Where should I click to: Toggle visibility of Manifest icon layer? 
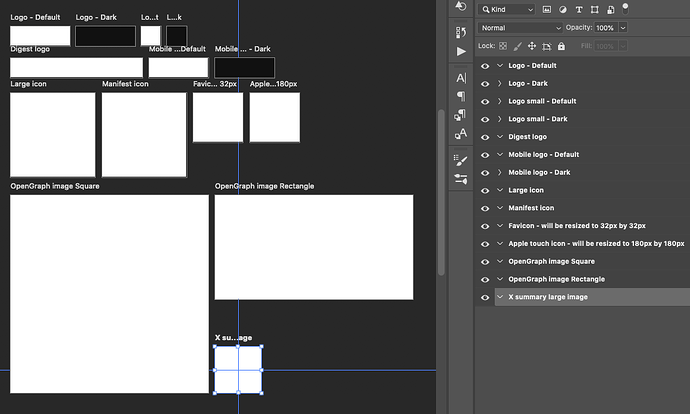click(485, 209)
